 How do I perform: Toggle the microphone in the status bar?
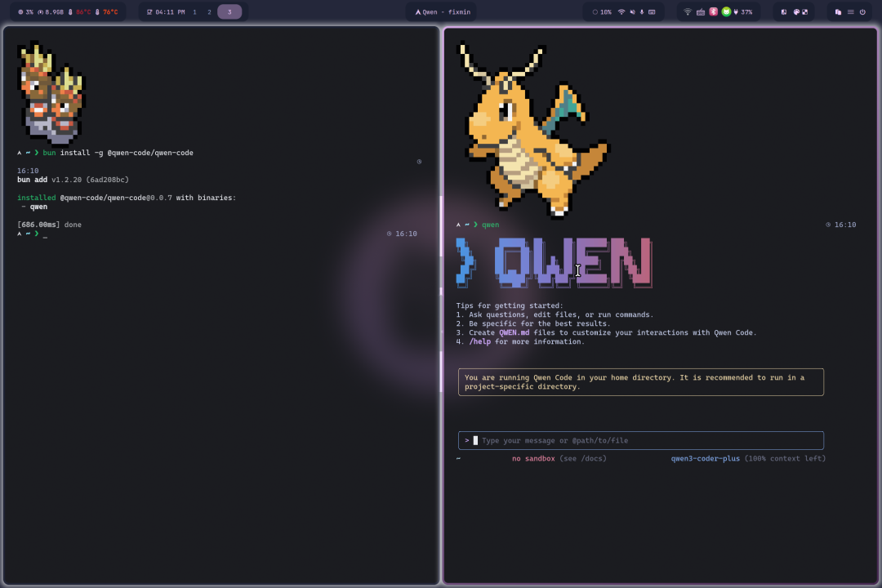coord(642,11)
